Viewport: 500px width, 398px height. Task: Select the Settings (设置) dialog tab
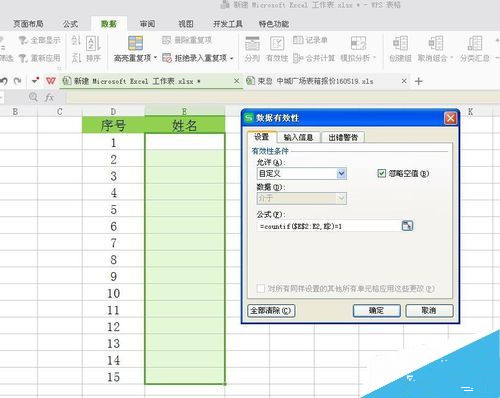[x=262, y=137]
